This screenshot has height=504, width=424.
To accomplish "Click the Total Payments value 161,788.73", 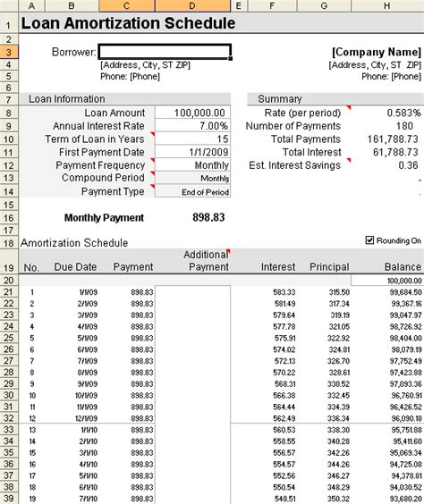I will (393, 139).
